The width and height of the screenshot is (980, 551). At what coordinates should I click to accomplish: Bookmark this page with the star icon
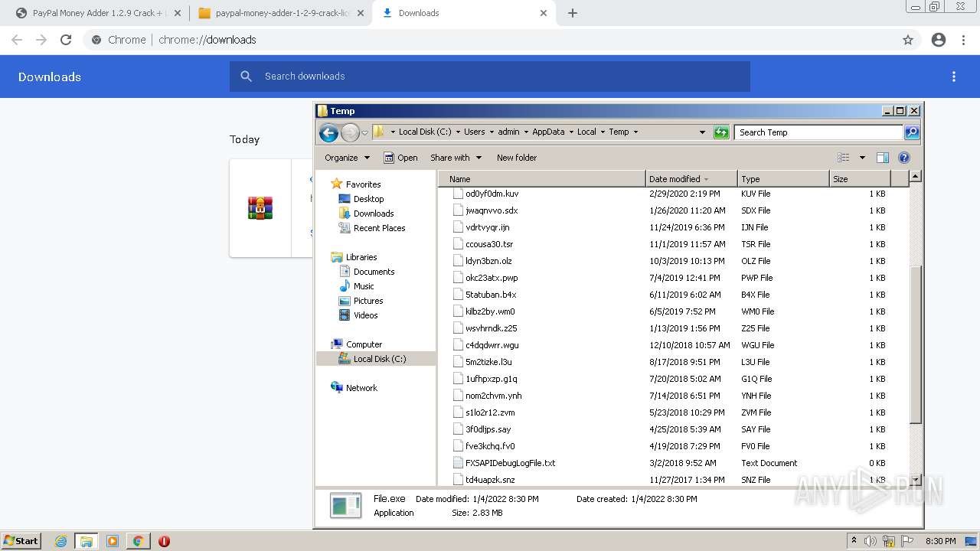(x=908, y=40)
